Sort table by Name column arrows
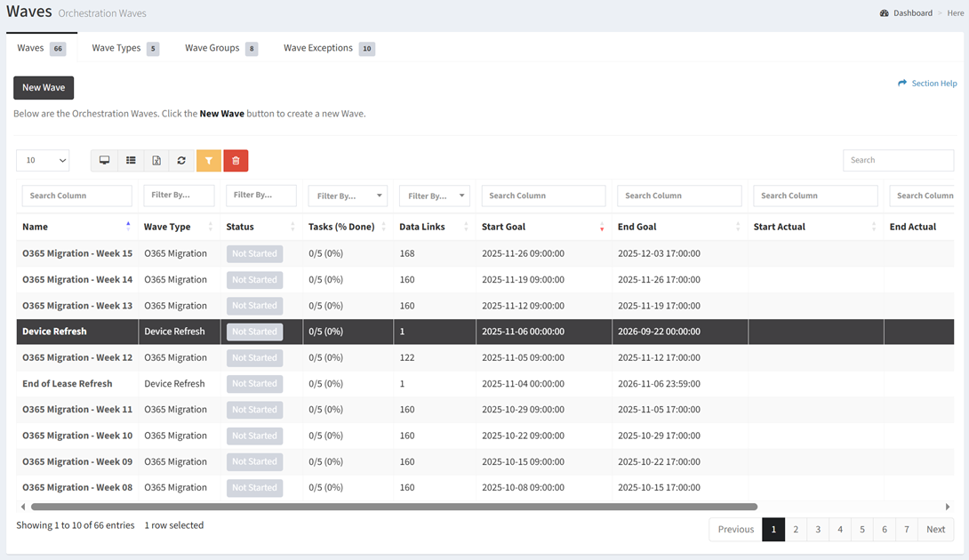 point(128,227)
